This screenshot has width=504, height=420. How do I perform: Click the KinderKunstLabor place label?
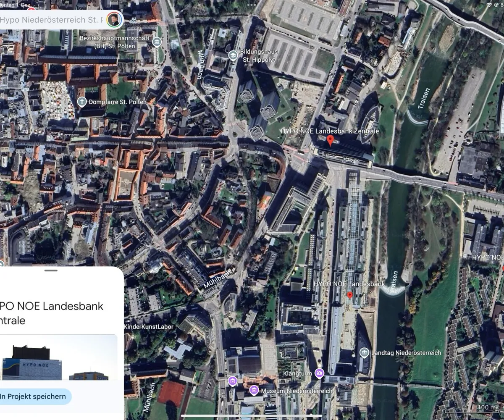pyautogui.click(x=149, y=327)
